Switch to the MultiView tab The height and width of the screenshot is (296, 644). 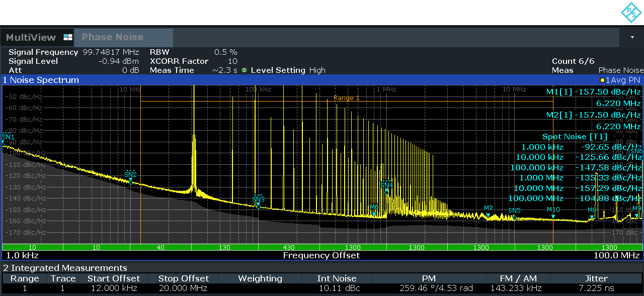pyautogui.click(x=33, y=37)
